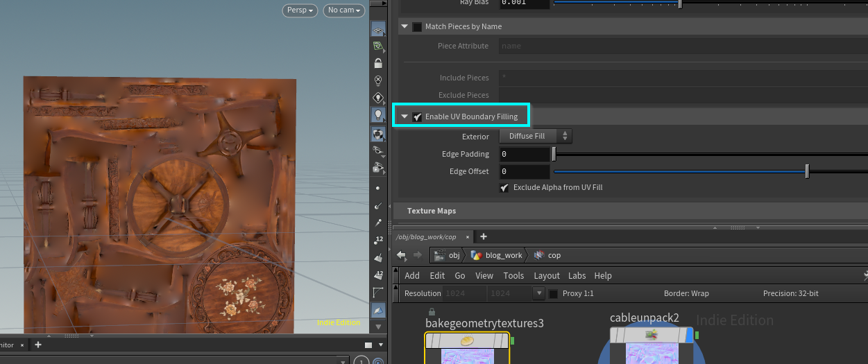Toggle Exclude Alpha from UV Fill checkbox
Viewport: 868px width, 364px height.
coord(504,187)
